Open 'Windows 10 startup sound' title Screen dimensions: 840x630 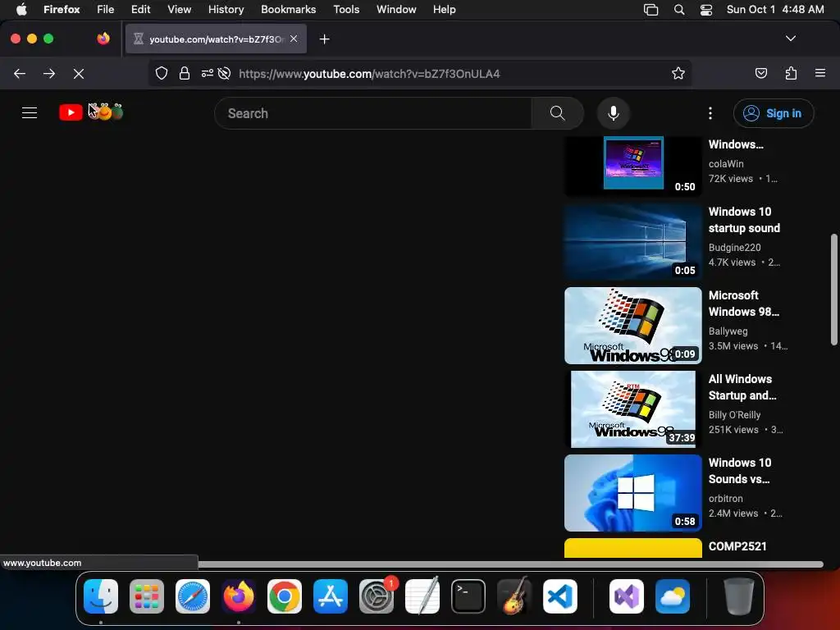pos(744,220)
